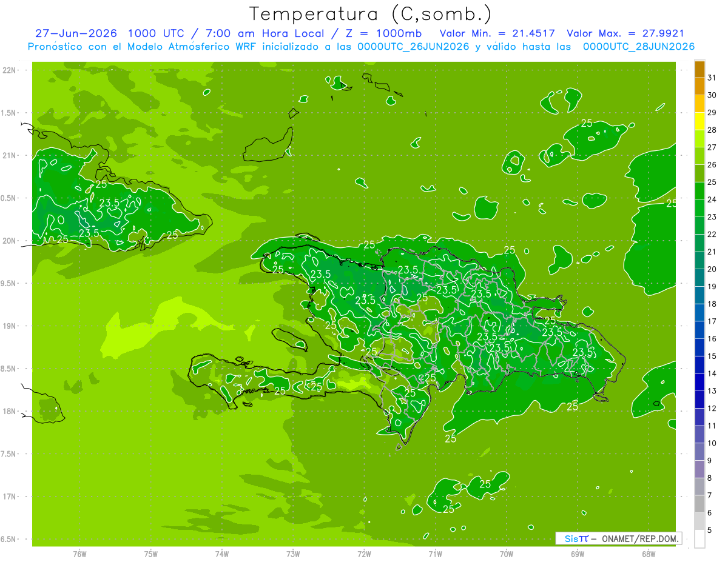
Task: Click the title "Temperatura (C,somb.)"
Action: [x=370, y=15]
